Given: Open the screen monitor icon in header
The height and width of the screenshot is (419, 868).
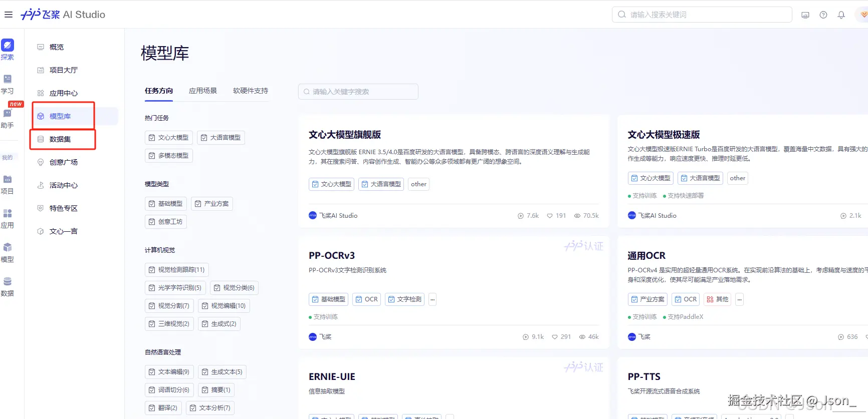Looking at the screenshot, I should click(805, 15).
